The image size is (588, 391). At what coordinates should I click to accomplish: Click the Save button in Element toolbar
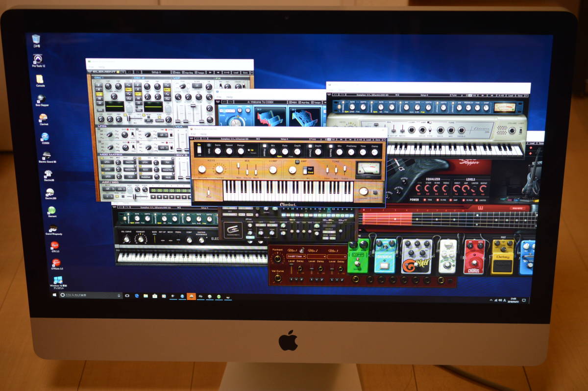(246, 72)
